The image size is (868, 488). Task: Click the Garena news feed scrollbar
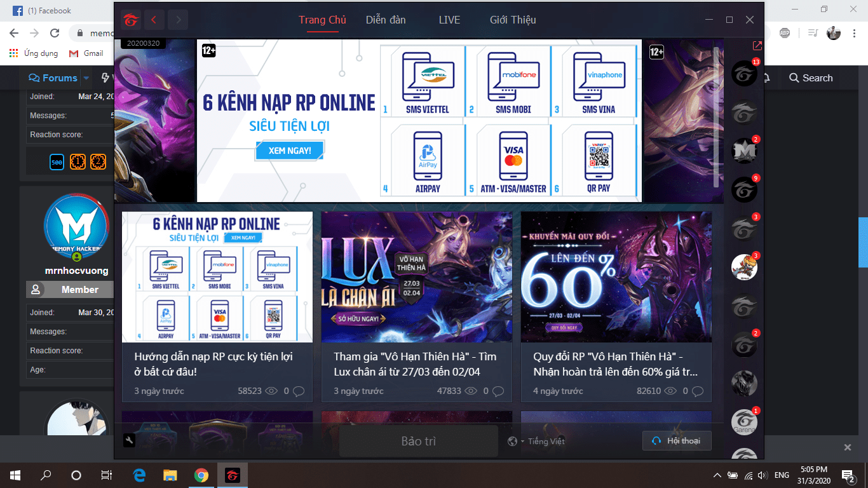coord(717,117)
